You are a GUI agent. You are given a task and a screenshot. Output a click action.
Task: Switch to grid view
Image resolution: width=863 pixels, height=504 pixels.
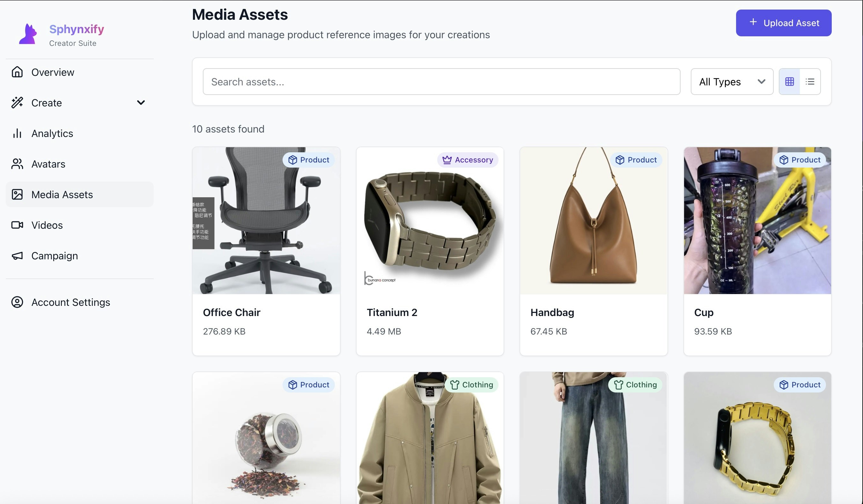(x=789, y=82)
